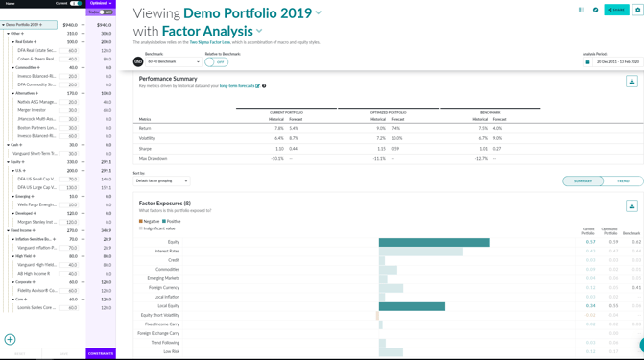Collapse the Real Estate tree group

pyautogui.click(x=13, y=42)
